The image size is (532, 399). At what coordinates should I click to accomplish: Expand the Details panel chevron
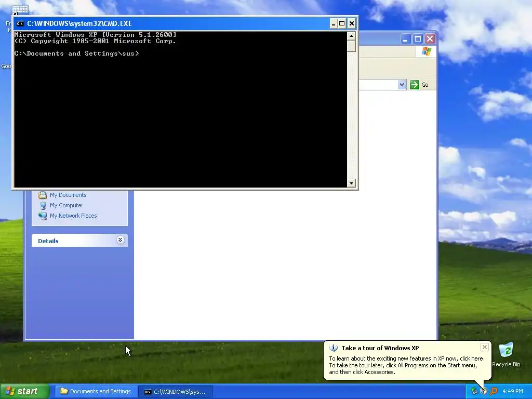pyautogui.click(x=120, y=240)
